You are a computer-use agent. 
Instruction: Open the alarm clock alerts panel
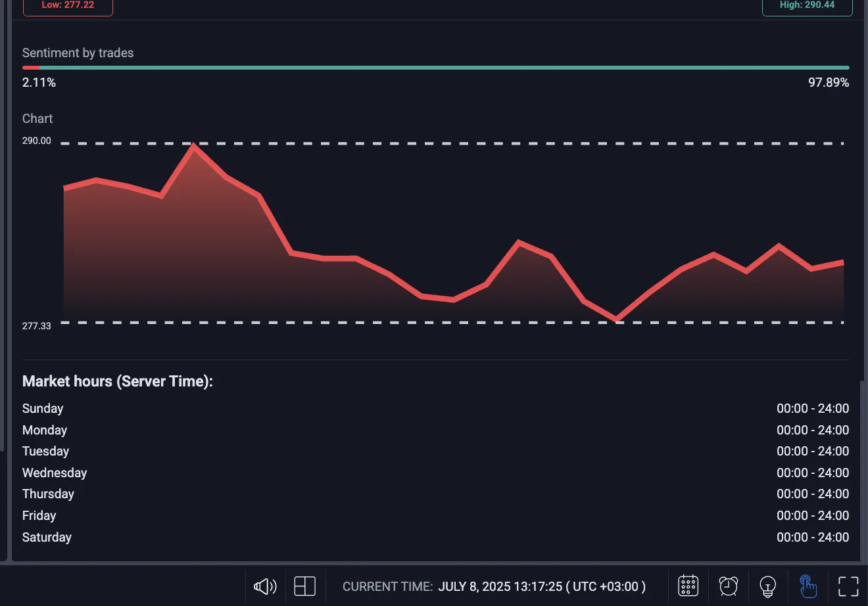(x=728, y=586)
